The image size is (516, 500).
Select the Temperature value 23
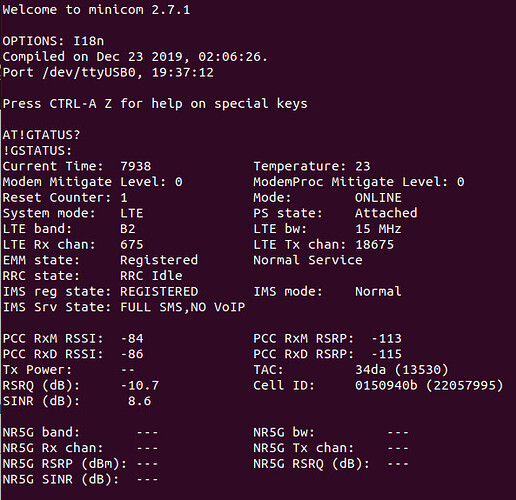point(363,166)
